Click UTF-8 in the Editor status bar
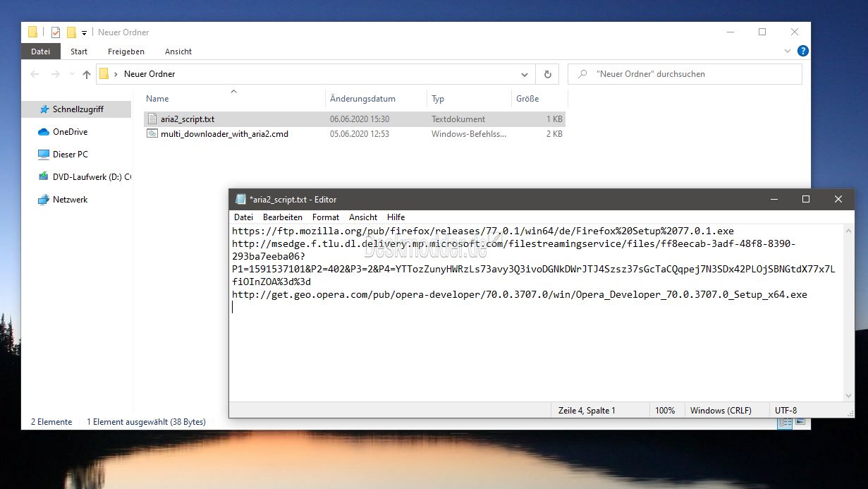Image resolution: width=868 pixels, height=489 pixels. (x=786, y=410)
